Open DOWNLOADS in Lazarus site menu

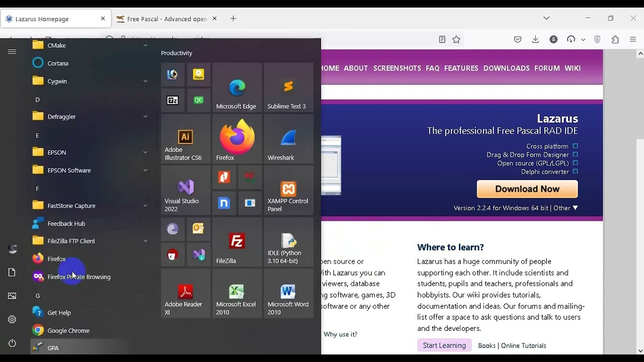point(506,68)
